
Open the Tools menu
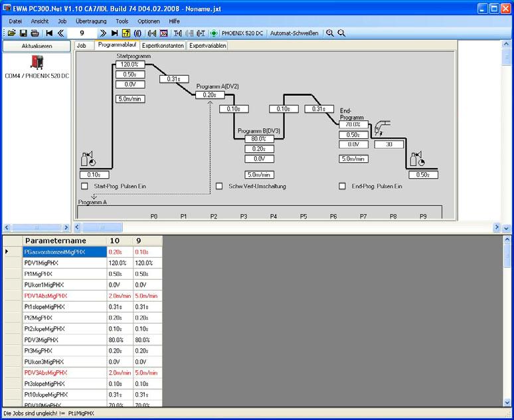(122, 21)
